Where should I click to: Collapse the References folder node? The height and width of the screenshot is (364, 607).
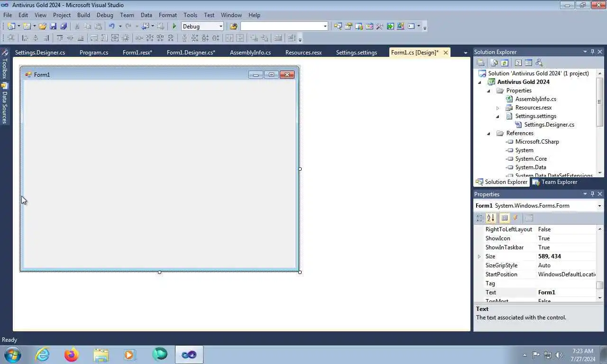[488, 133]
